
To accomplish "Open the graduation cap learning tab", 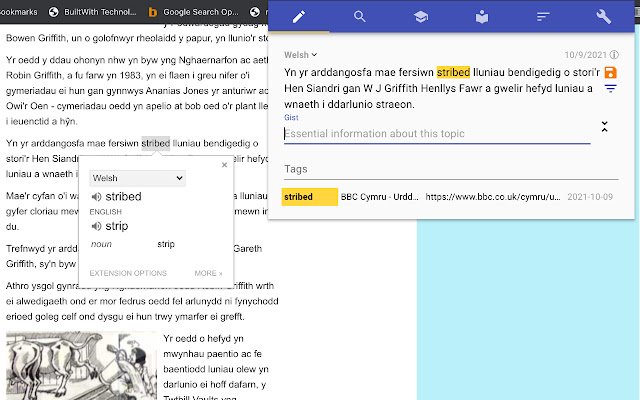I will [421, 17].
